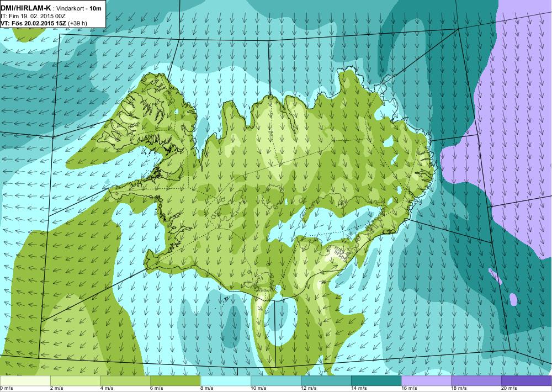Click the teal 12–14 m/s legend swatch
The width and height of the screenshot is (552, 392).
tap(326, 381)
